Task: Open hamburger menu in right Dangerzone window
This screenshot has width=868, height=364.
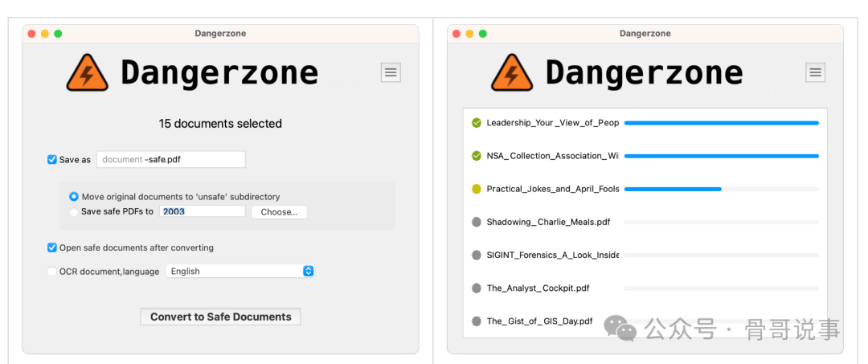Action: [x=815, y=72]
